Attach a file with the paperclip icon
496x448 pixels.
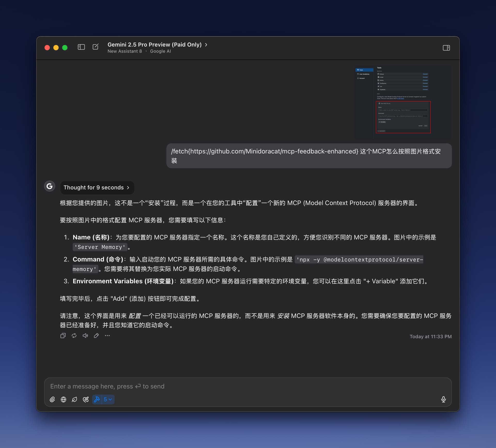[x=52, y=400]
